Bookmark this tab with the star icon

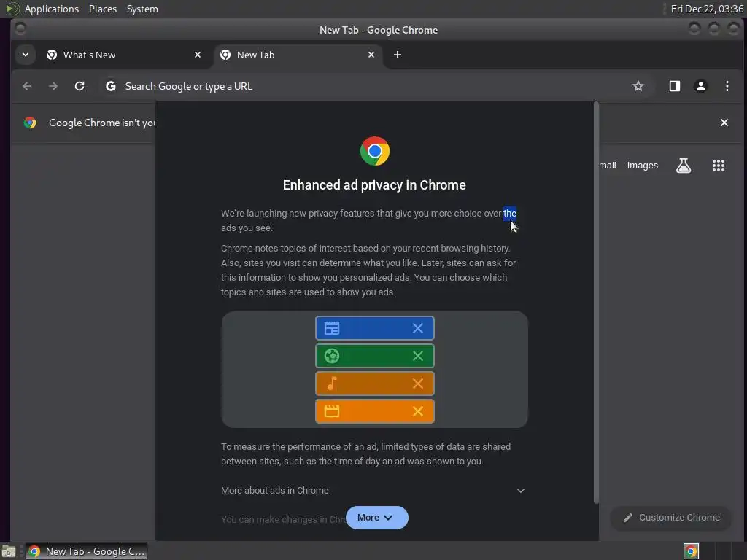[x=638, y=86]
